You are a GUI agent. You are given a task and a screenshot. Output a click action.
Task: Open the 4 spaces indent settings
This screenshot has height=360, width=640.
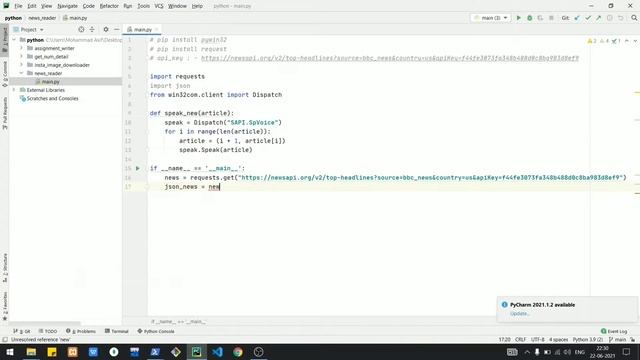558,340
